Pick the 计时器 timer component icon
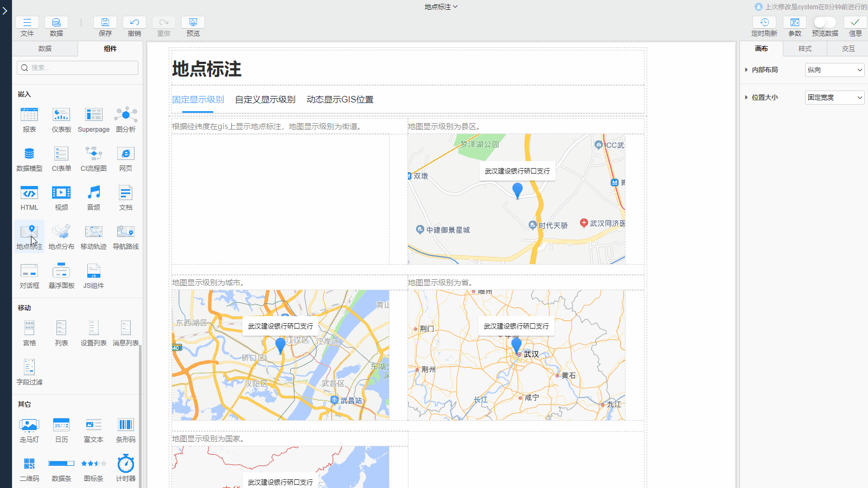Viewport: 868px width, 488px height. [125, 464]
